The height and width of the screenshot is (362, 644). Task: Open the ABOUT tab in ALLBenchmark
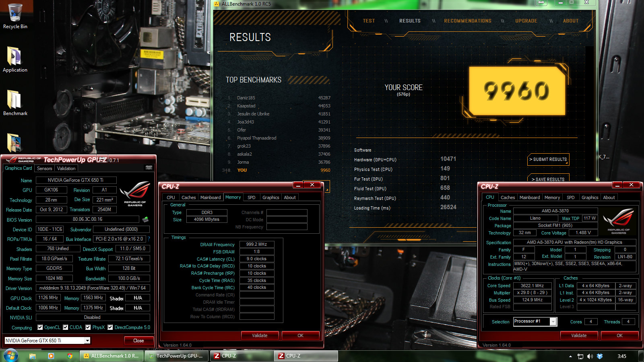pos(571,21)
